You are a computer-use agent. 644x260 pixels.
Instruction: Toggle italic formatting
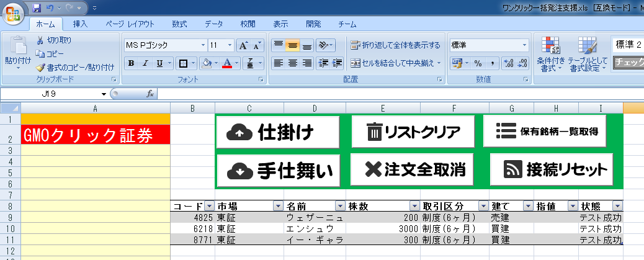click(145, 63)
